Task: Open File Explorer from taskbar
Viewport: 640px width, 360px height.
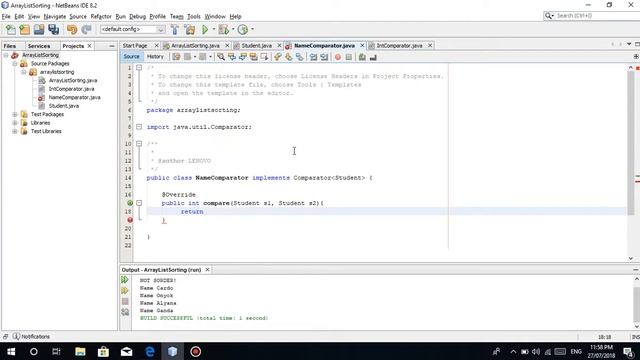Action: [x=80, y=351]
